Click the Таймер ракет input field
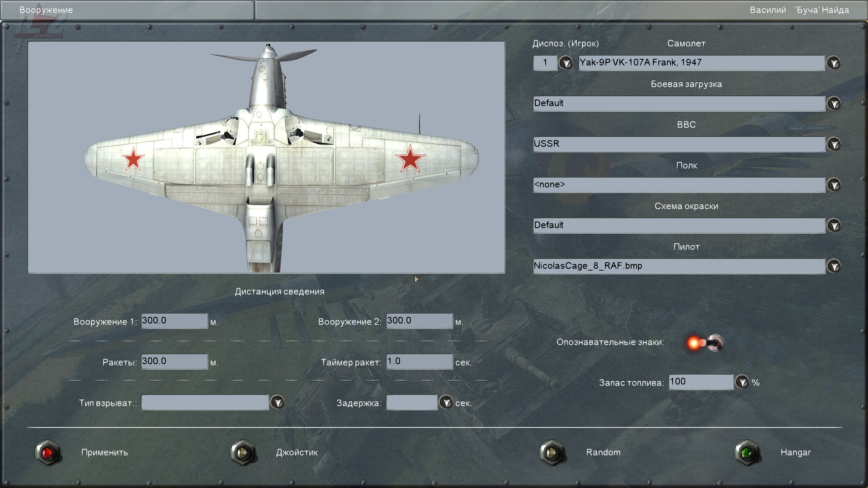 tap(419, 361)
